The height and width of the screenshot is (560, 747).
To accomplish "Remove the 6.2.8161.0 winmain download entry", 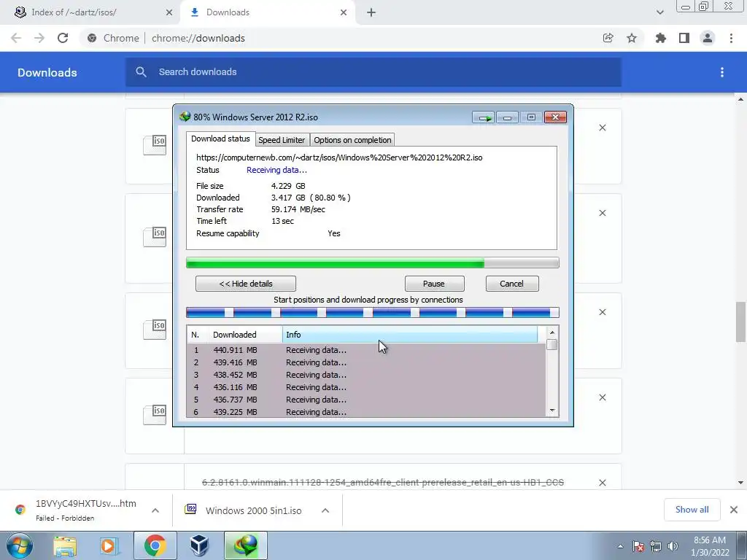I will coord(603,483).
